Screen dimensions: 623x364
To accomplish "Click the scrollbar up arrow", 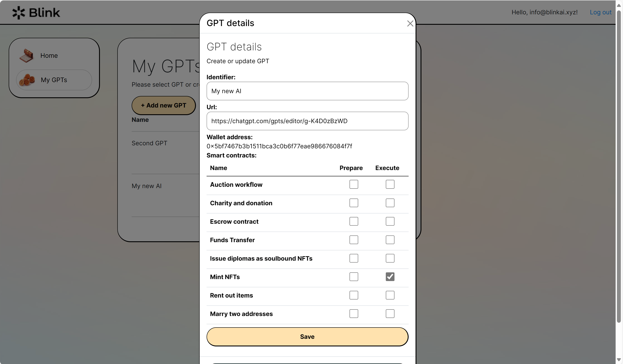I will click(x=619, y=5).
